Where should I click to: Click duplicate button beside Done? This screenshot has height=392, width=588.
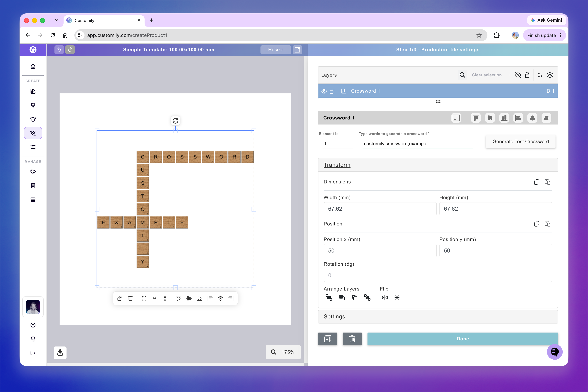[x=327, y=339]
